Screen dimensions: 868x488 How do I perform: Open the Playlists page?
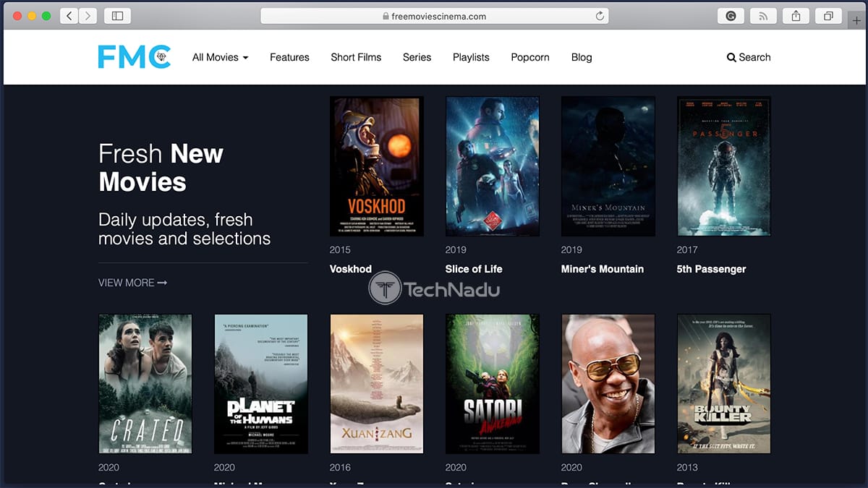coord(471,57)
